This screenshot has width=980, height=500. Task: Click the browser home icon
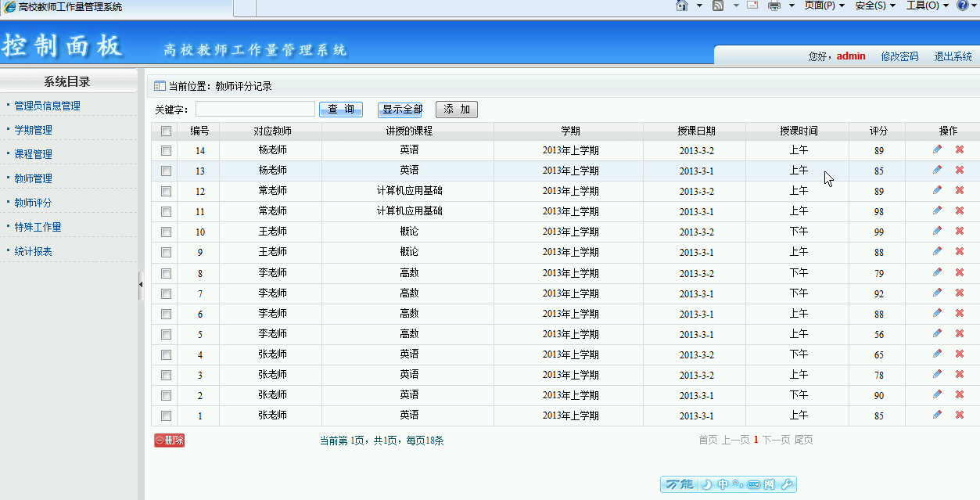point(682,5)
